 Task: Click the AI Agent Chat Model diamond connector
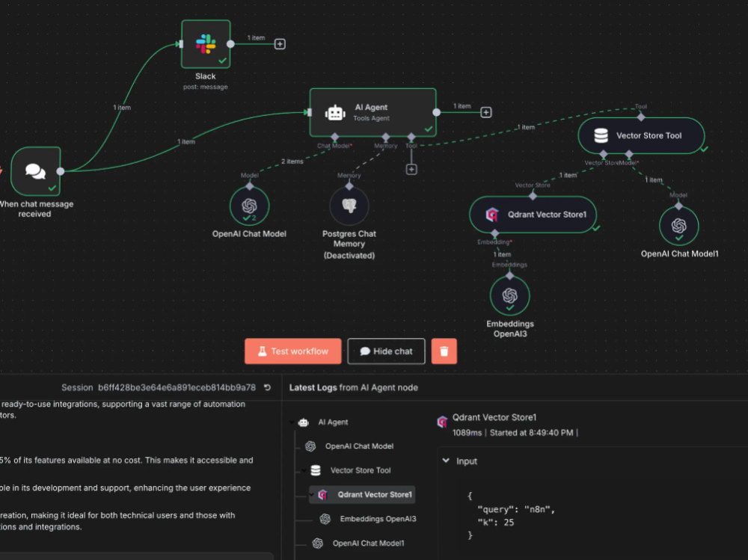tap(335, 138)
